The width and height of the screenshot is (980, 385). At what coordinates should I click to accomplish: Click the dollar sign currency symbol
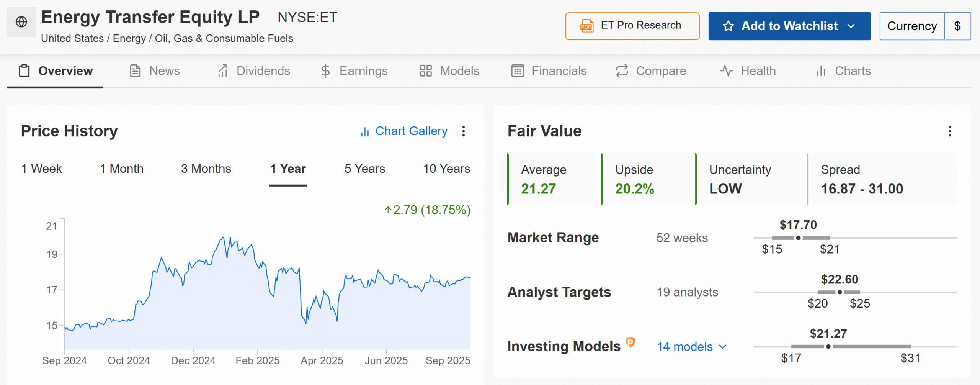click(x=957, y=26)
